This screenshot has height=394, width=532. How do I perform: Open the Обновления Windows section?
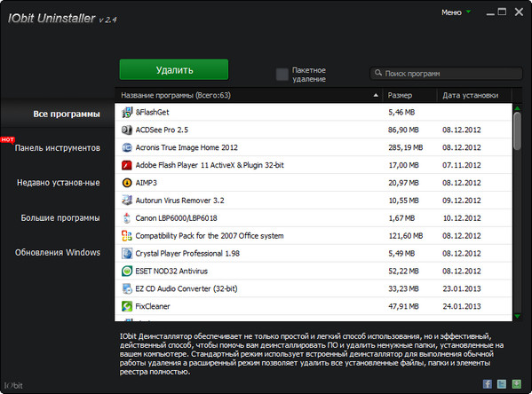pyautogui.click(x=58, y=253)
